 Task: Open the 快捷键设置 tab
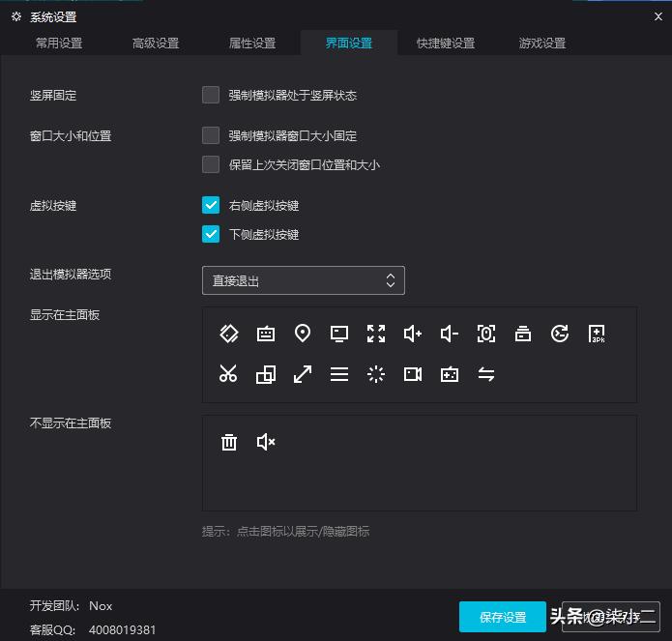(446, 43)
